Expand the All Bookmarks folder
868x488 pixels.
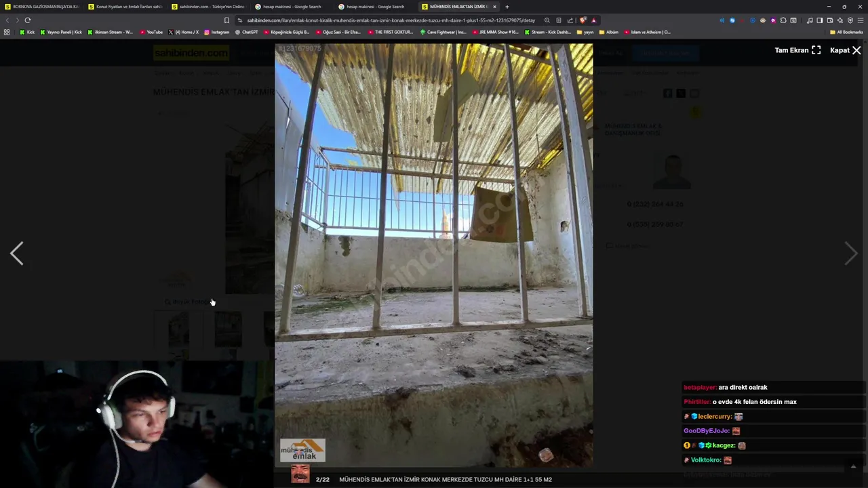click(x=846, y=32)
